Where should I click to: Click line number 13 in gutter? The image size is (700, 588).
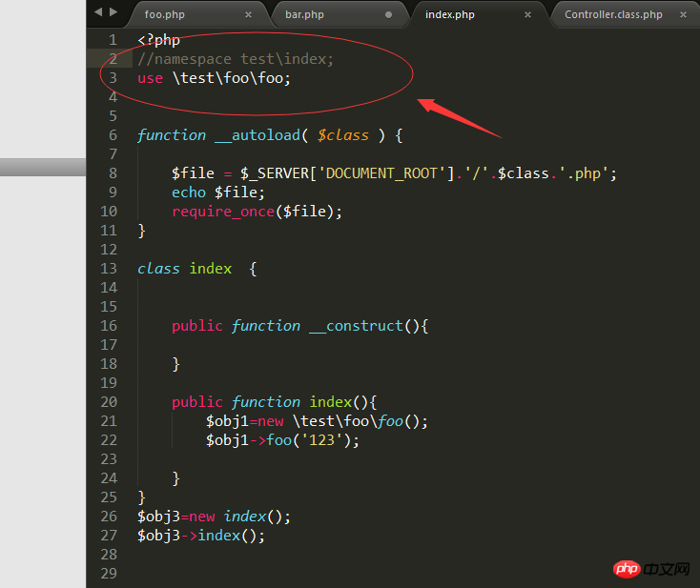109,269
